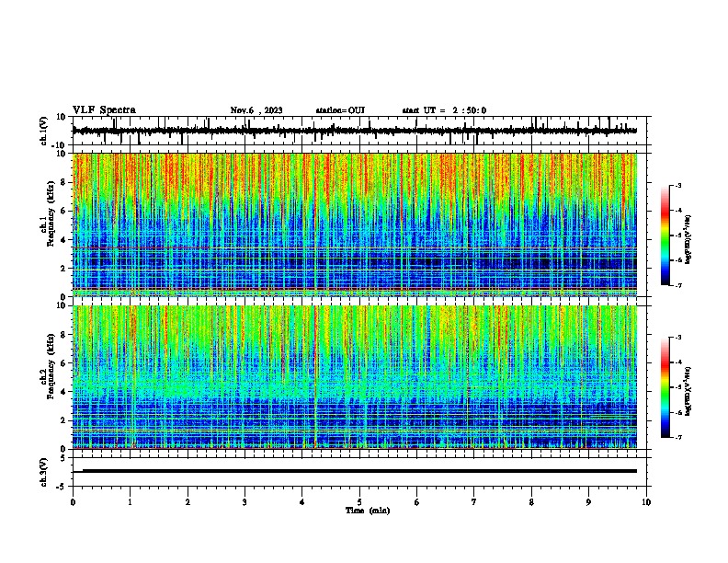Viewport: 728px width, 563px height.
Task: Click the ch.2 spectrogram color scale bar
Action: pyautogui.click(x=665, y=387)
